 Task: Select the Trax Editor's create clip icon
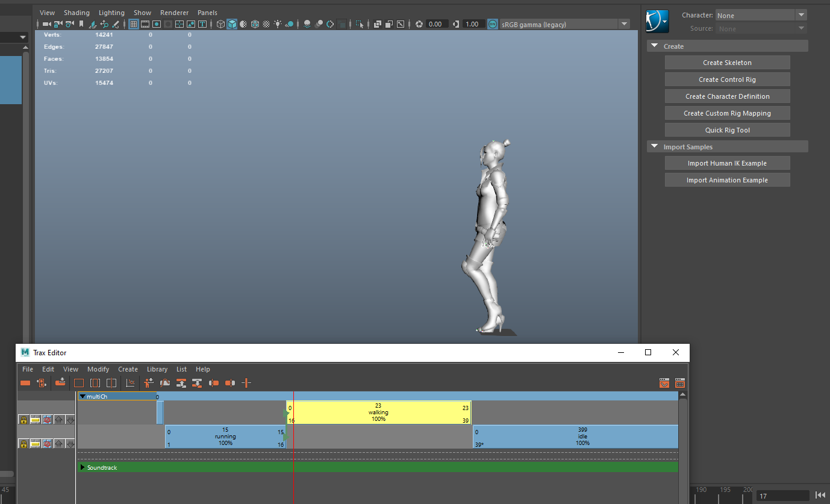pos(25,383)
